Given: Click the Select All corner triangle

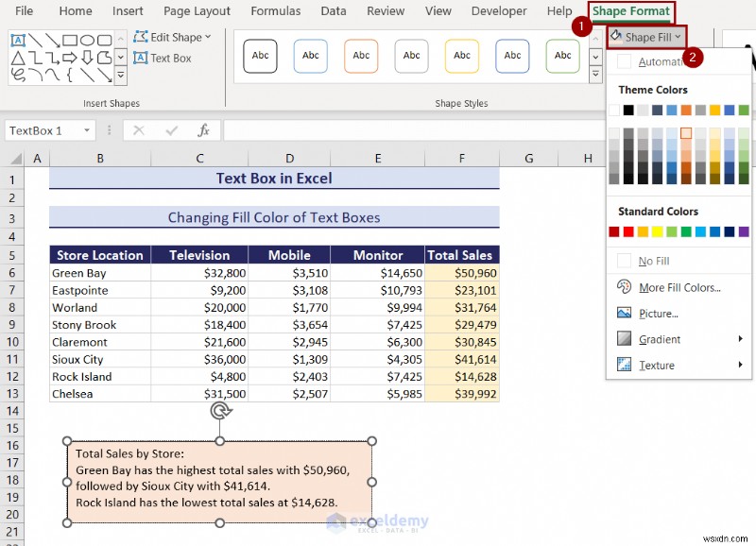Looking at the screenshot, I should click(x=16, y=158).
